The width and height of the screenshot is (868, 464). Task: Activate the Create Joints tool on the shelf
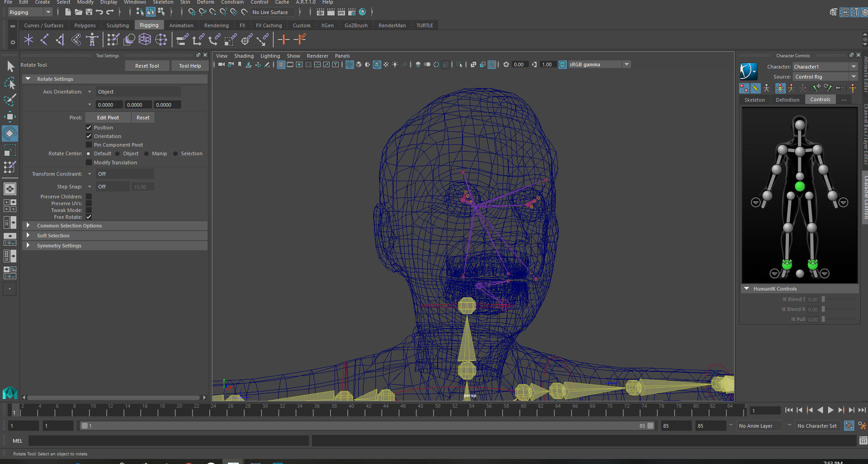[x=44, y=40]
